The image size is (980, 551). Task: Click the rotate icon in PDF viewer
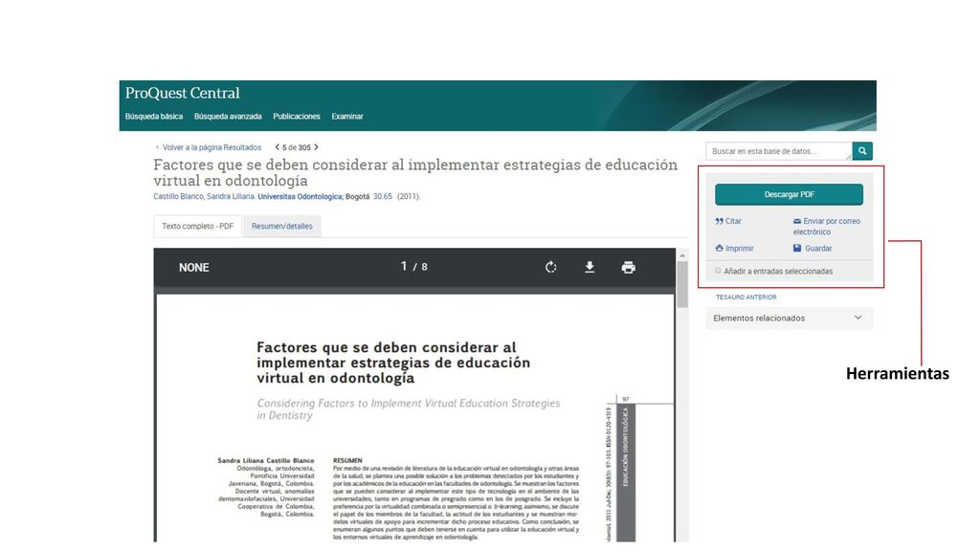[550, 268]
